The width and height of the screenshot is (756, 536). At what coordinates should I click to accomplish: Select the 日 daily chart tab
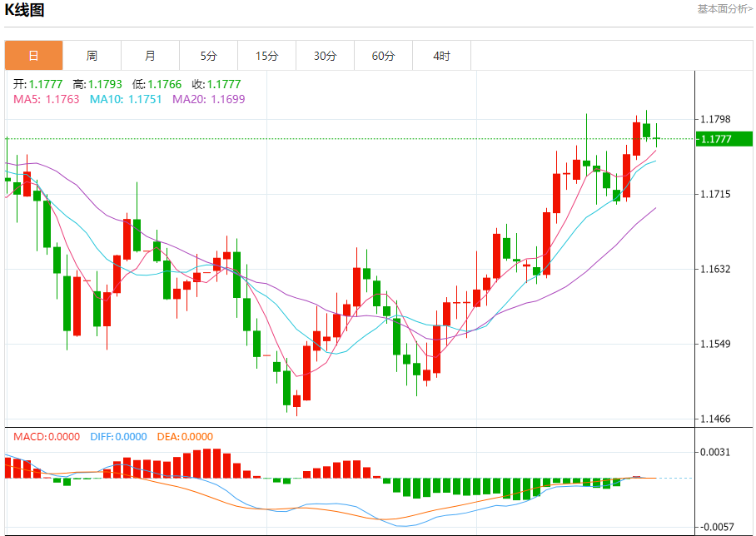(x=33, y=56)
